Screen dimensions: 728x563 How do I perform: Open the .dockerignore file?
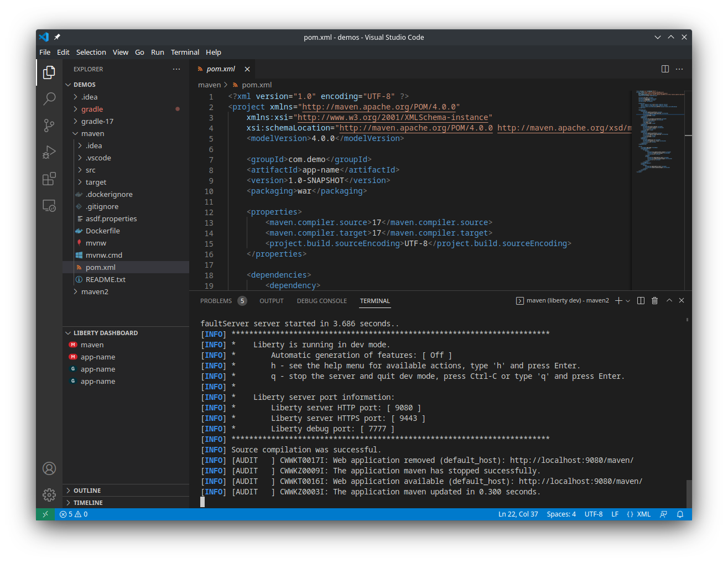[x=126, y=194]
